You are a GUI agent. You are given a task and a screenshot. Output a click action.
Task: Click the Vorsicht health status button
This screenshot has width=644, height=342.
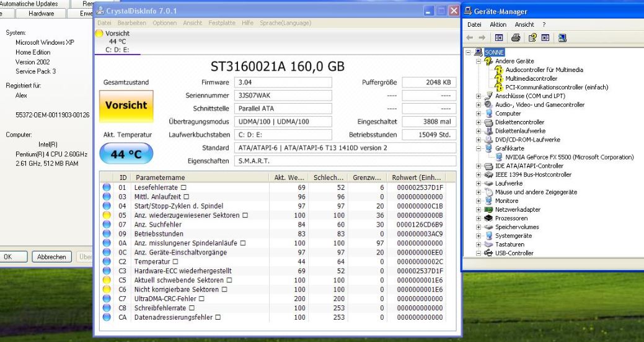coord(126,106)
